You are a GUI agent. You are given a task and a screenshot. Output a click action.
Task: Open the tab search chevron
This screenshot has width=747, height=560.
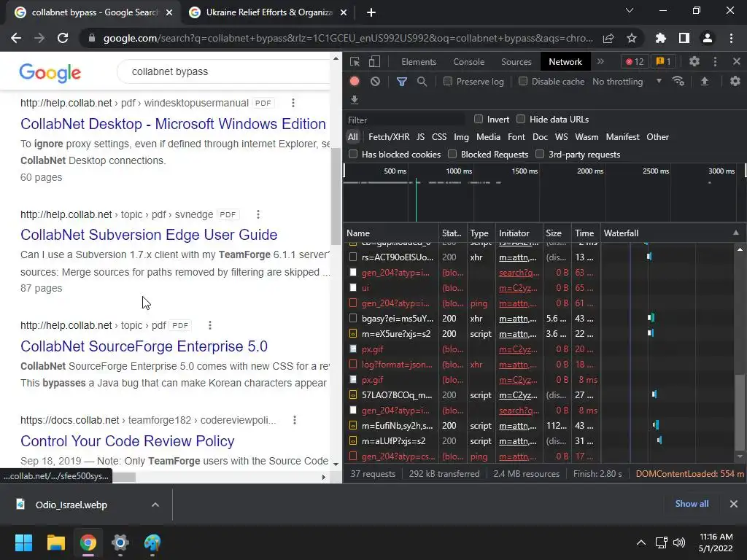tap(630, 10)
